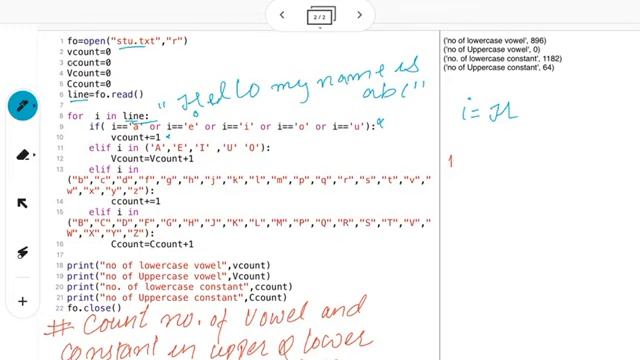The image size is (640, 360).
Task: Click the print "no of Uppercase vowel" line
Action: 169,276
